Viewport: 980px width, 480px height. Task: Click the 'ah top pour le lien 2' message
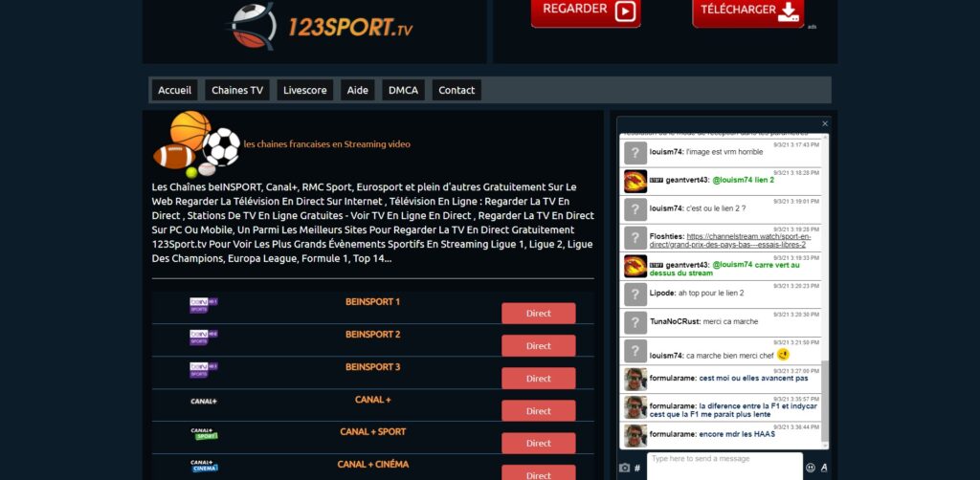click(711, 293)
